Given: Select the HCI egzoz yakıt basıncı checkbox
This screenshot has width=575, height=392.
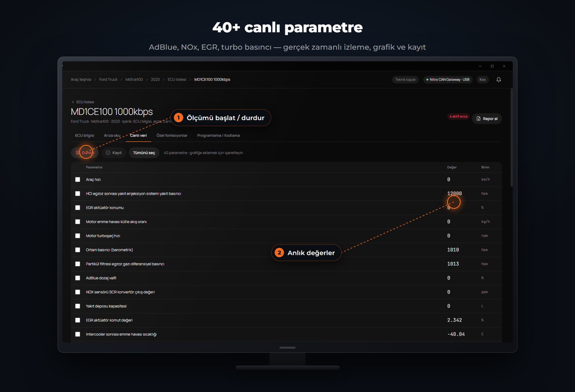Looking at the screenshot, I should (x=78, y=193).
